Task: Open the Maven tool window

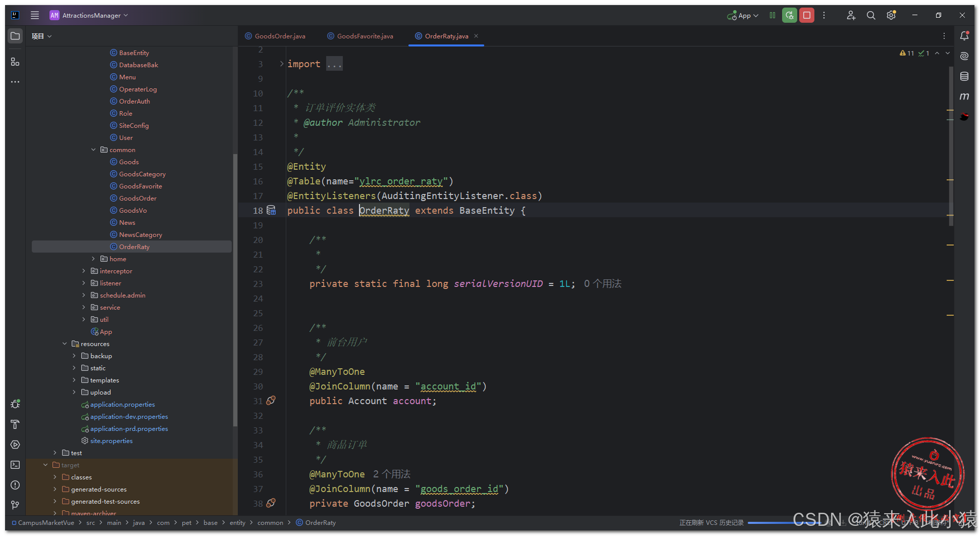Action: tap(964, 96)
